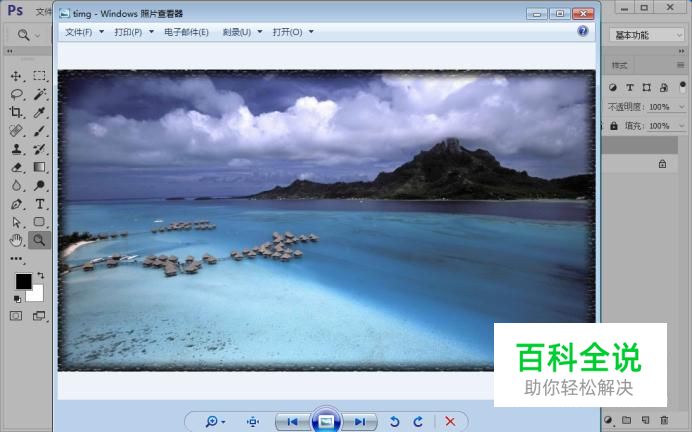Click the lock icon on the layer row
This screenshot has width=692, height=432.
click(x=662, y=164)
